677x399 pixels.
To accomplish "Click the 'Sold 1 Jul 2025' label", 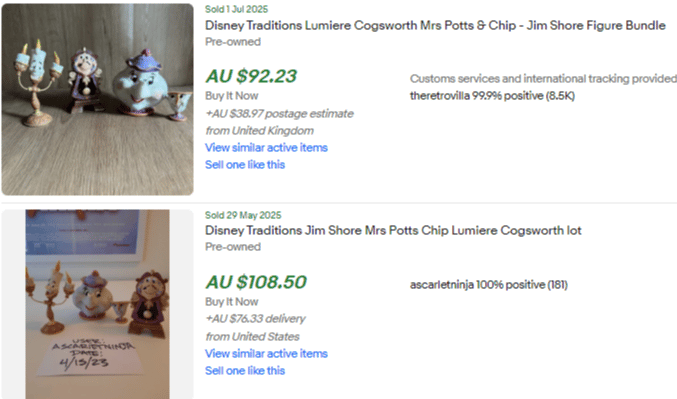I will (236, 9).
